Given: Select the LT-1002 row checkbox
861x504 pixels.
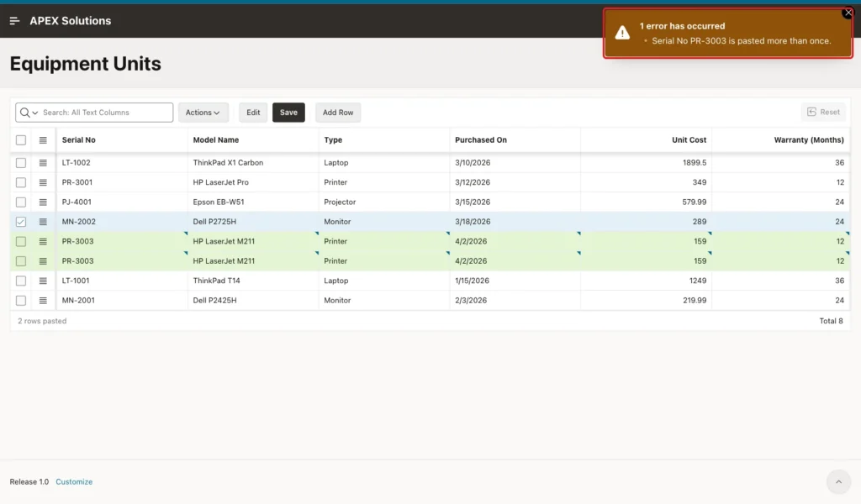Looking at the screenshot, I should tap(21, 163).
